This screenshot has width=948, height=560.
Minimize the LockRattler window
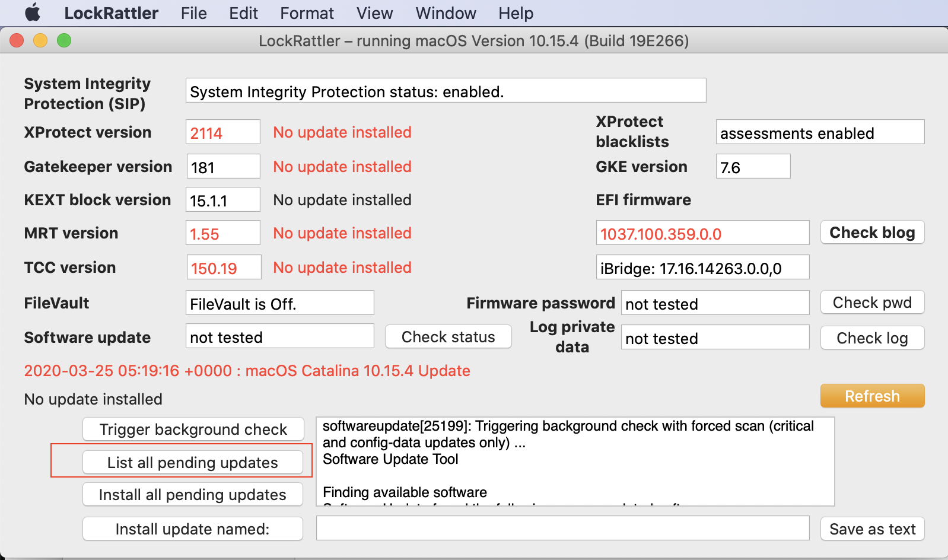click(40, 40)
